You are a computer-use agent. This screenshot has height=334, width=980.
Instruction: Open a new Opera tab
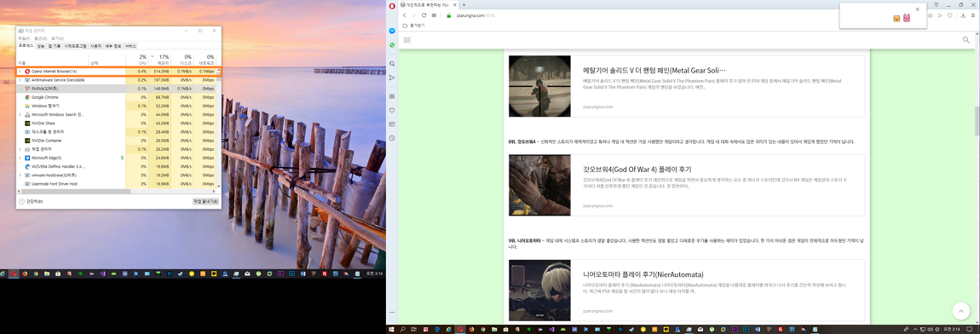click(464, 5)
